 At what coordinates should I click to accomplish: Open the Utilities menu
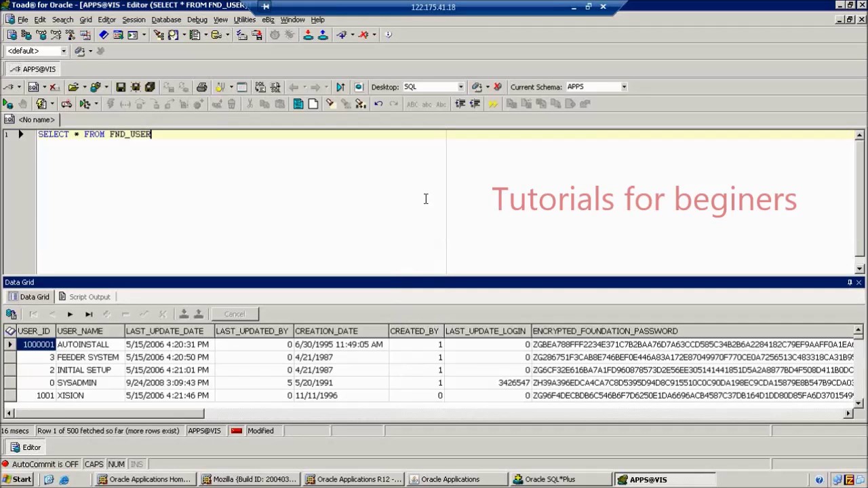click(244, 20)
